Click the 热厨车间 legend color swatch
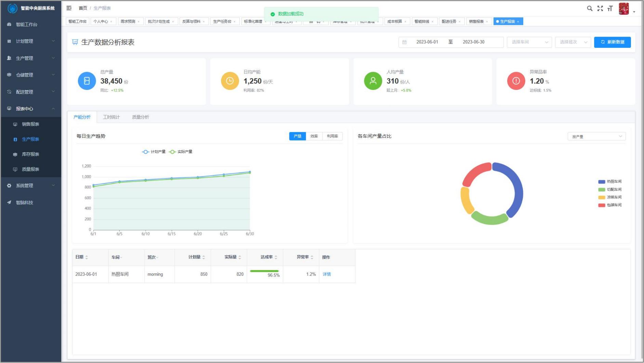This screenshot has height=363, width=644. (x=602, y=182)
